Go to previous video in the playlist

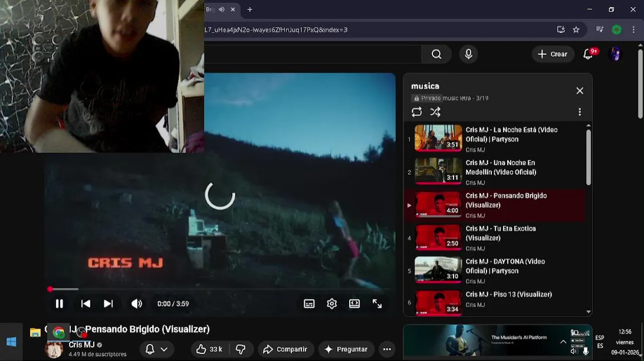coord(86,303)
